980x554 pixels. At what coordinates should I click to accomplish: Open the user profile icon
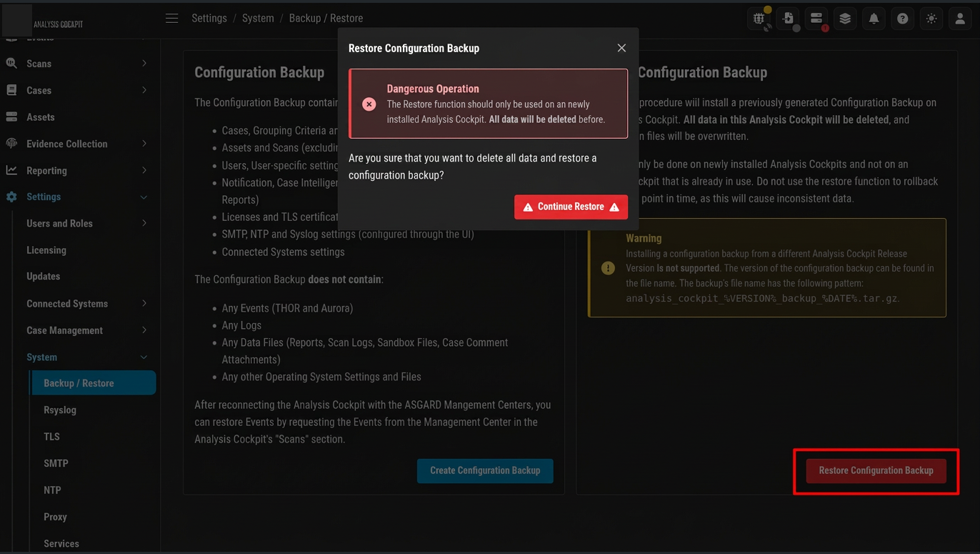tap(960, 19)
